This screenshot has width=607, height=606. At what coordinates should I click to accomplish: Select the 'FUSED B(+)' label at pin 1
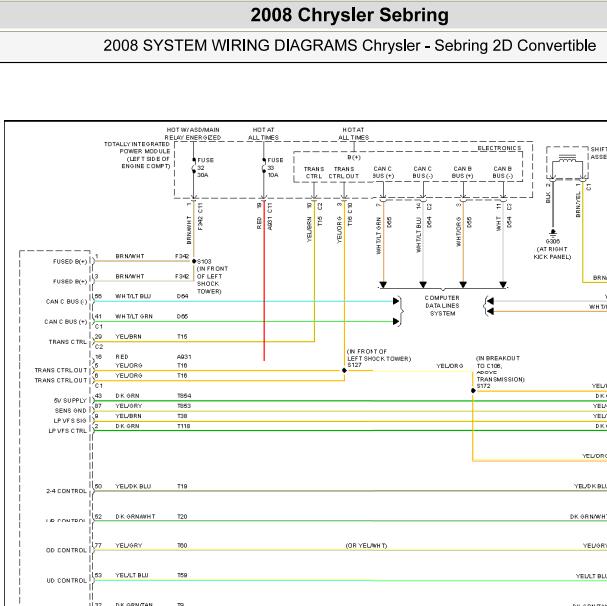(x=70, y=262)
